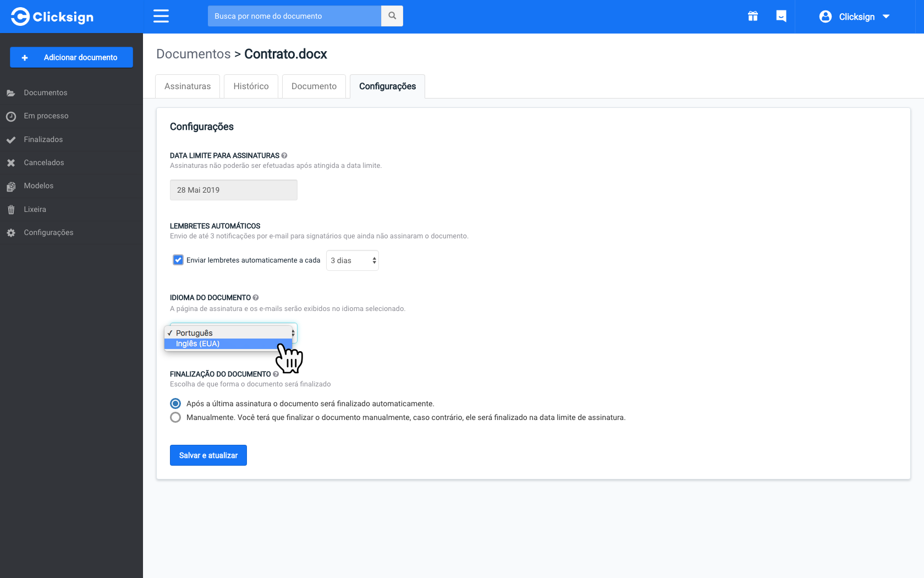Click the 28 Mai 2019 date field

[x=234, y=190]
